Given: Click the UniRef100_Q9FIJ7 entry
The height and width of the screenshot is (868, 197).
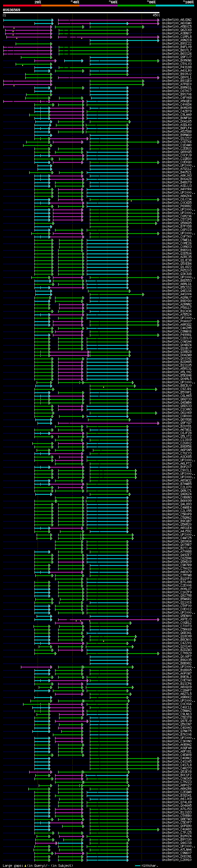Looking at the screenshot, I should [x=177, y=57].
